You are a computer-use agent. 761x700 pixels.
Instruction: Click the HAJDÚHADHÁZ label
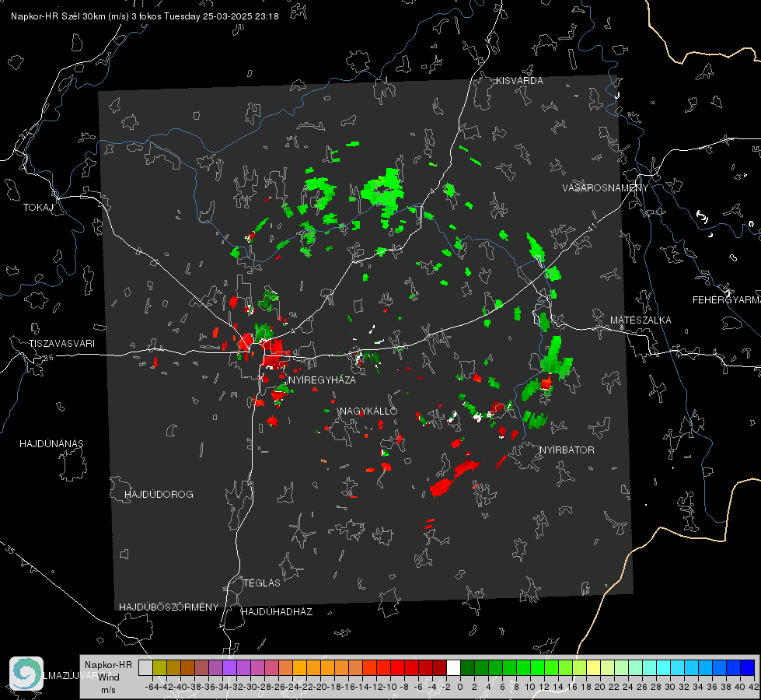277,612
